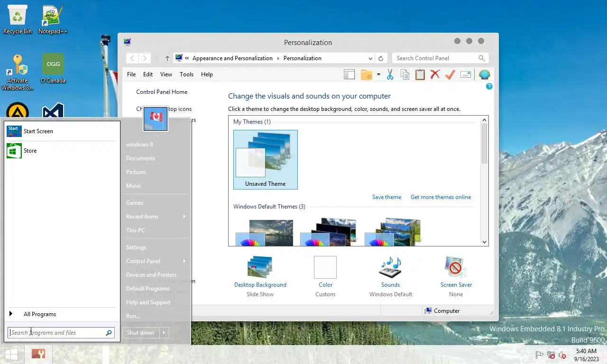Screen dimensions: 607x364
Task: Open Action Center flag tray icon
Action: click(x=539, y=355)
